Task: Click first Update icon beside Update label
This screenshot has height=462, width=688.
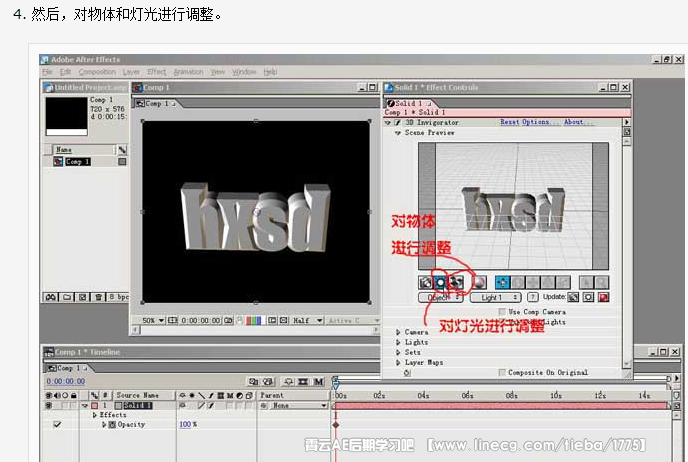Action: [x=573, y=297]
